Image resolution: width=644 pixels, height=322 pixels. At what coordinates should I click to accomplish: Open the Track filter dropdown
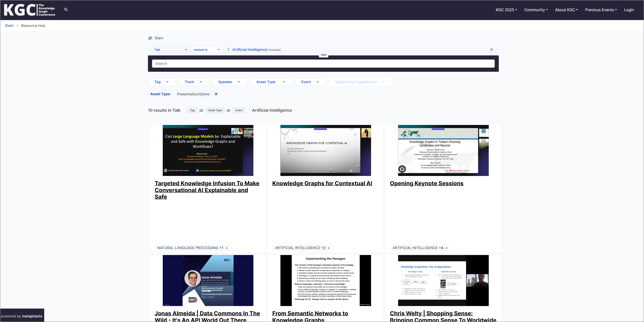(194, 82)
